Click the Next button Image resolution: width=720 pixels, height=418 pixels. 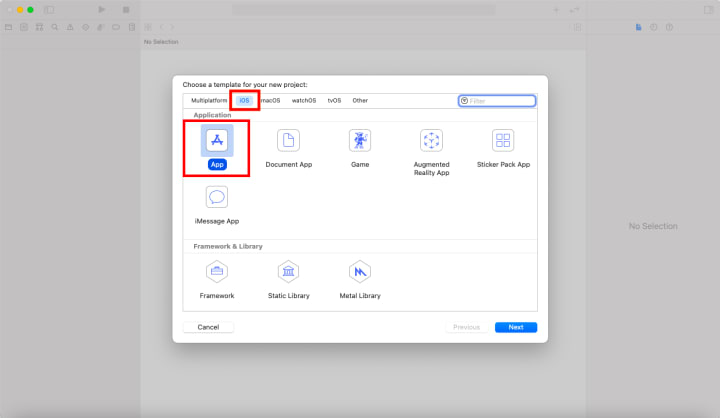coord(516,327)
